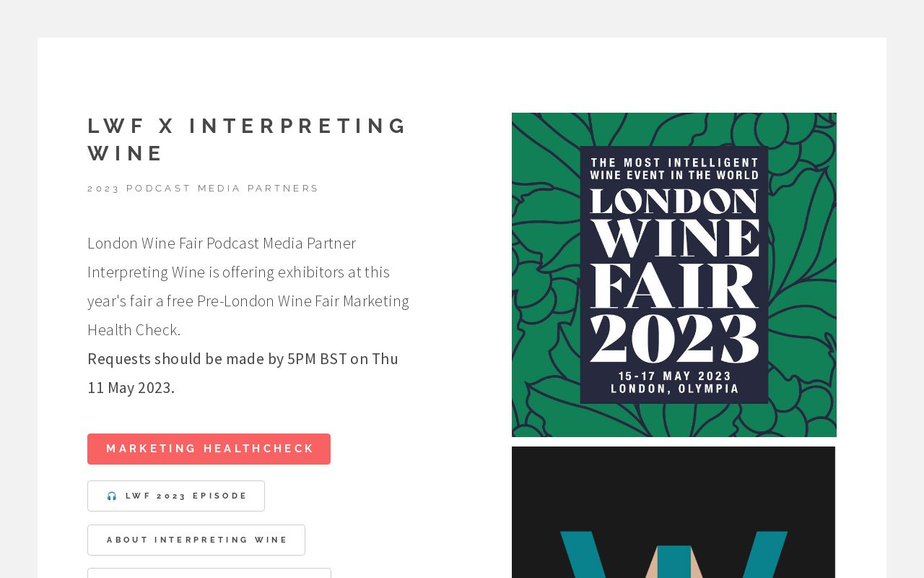Image resolution: width=924 pixels, height=578 pixels.
Task: Click LONDON, OLYMPIA text on the poster
Action: 674,389
